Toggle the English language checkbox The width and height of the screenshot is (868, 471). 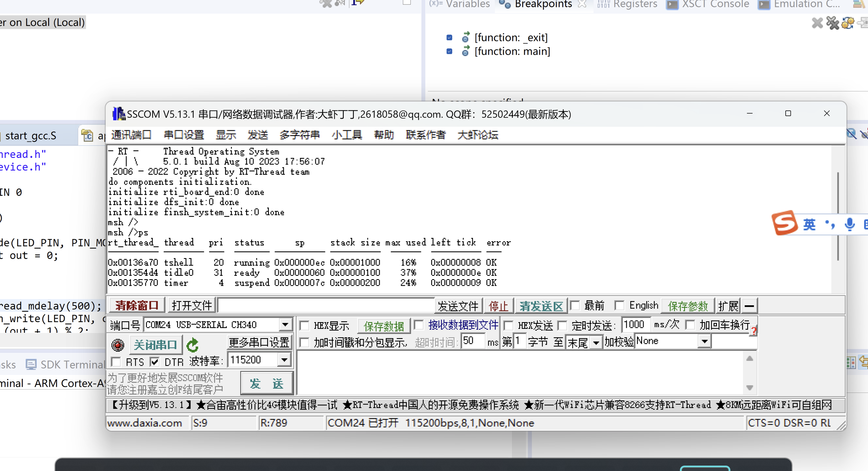(619, 305)
